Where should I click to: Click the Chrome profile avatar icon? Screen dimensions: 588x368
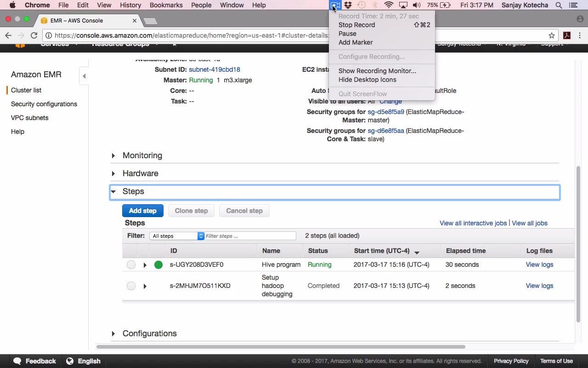pyautogui.click(x=580, y=19)
